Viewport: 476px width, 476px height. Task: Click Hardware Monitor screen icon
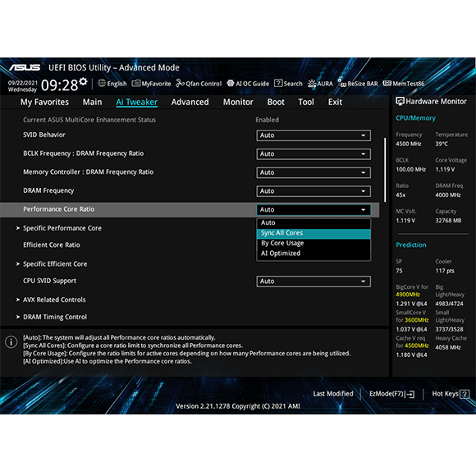pos(400,102)
